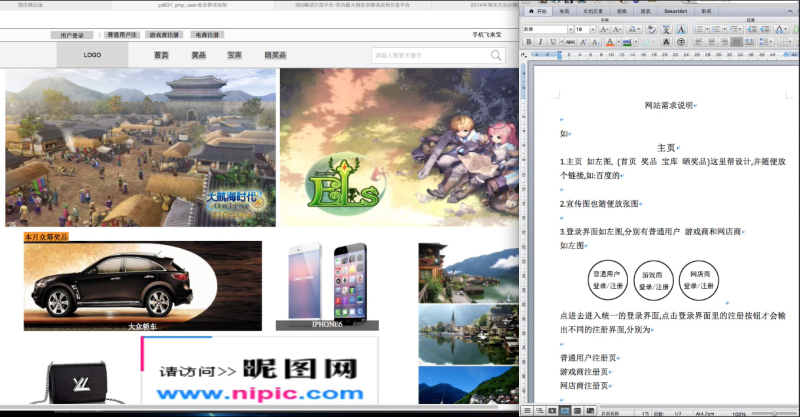The width and height of the screenshot is (800, 417).
Task: Switch to print layout view
Action: (x=565, y=410)
